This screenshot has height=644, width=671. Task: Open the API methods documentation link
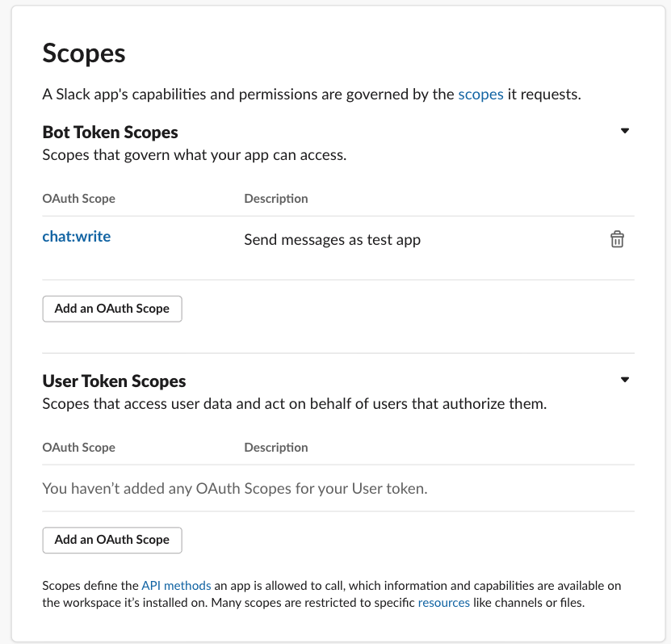[176, 585]
